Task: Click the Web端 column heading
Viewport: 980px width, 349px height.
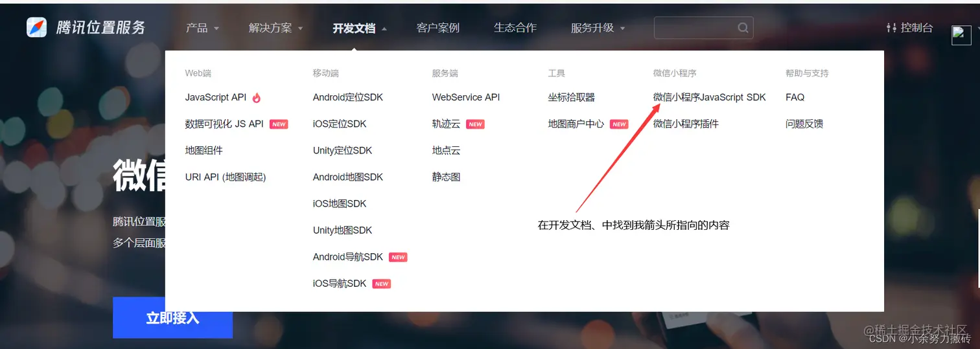Action: [x=198, y=73]
